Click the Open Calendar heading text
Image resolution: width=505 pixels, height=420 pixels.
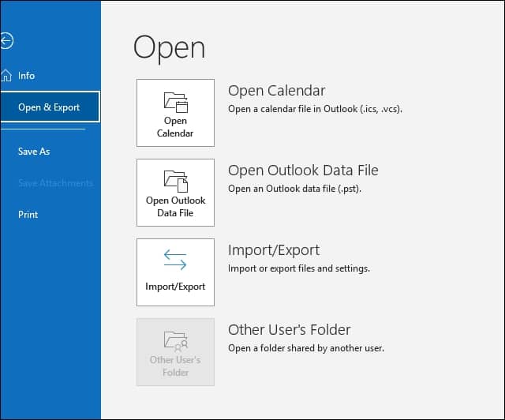coord(277,91)
